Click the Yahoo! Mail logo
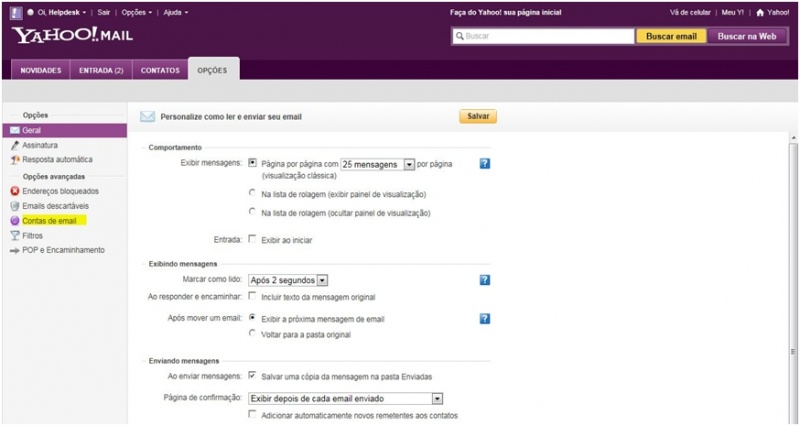 pos(72,35)
